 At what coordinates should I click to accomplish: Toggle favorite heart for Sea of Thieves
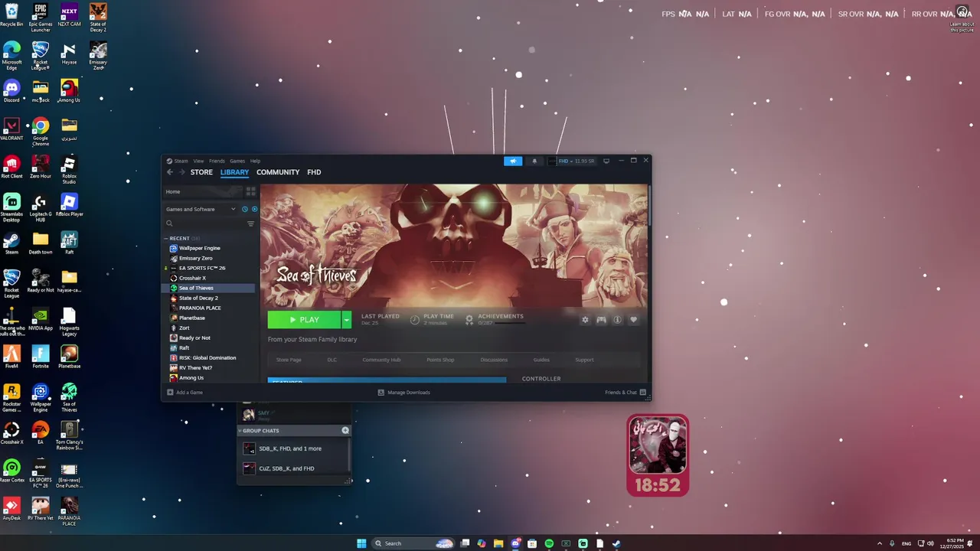tap(633, 320)
